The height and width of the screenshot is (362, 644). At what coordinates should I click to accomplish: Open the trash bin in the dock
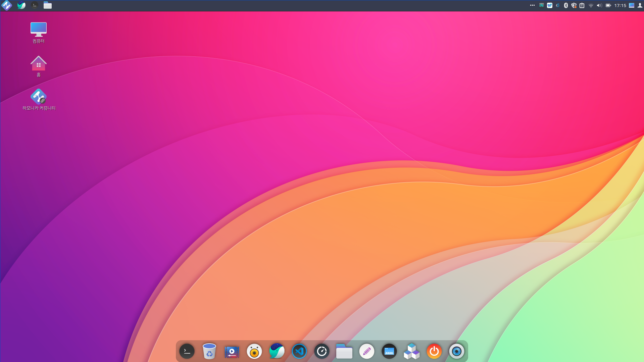click(x=209, y=351)
